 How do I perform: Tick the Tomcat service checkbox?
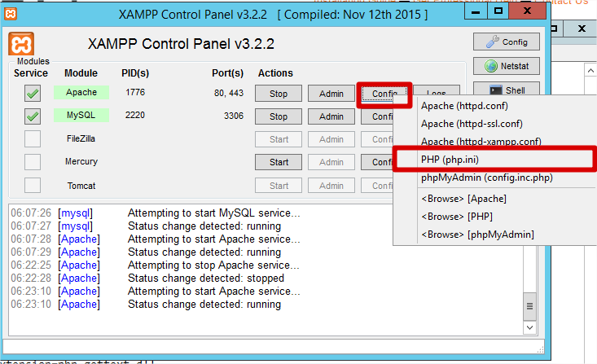(x=32, y=185)
